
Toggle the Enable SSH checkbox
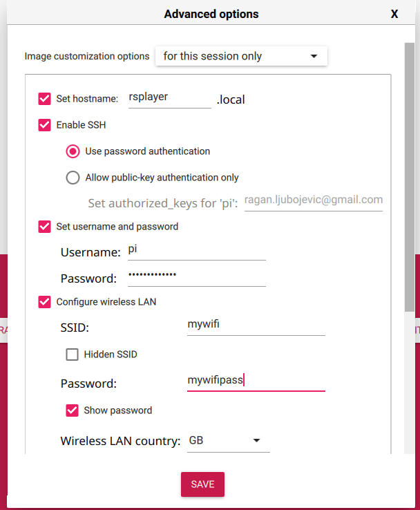tap(44, 125)
